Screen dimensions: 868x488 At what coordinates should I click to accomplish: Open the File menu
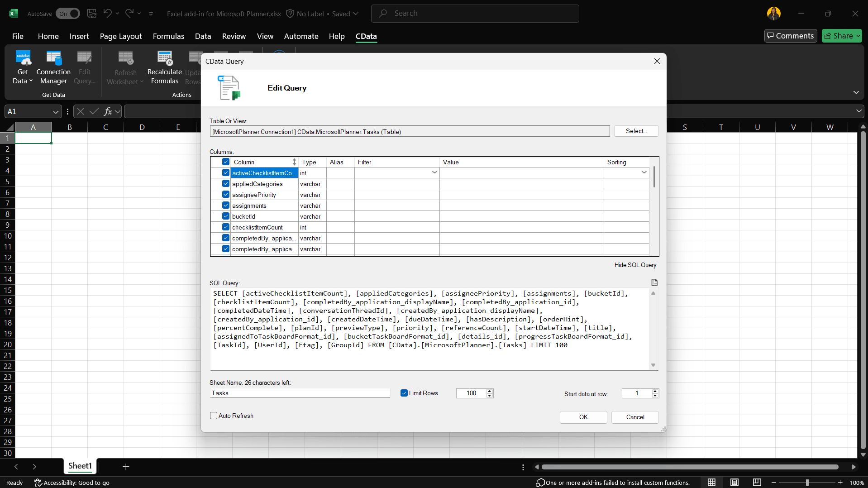point(18,36)
